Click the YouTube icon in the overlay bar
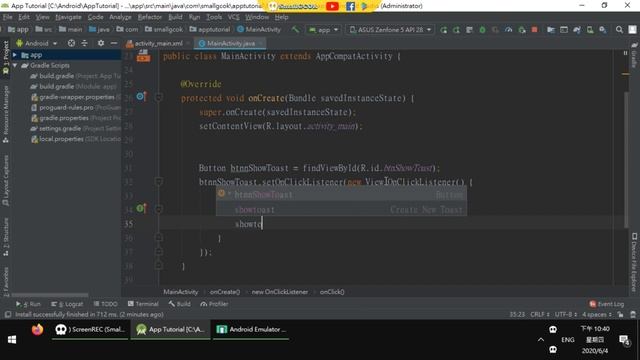The image size is (640, 360). point(332,6)
